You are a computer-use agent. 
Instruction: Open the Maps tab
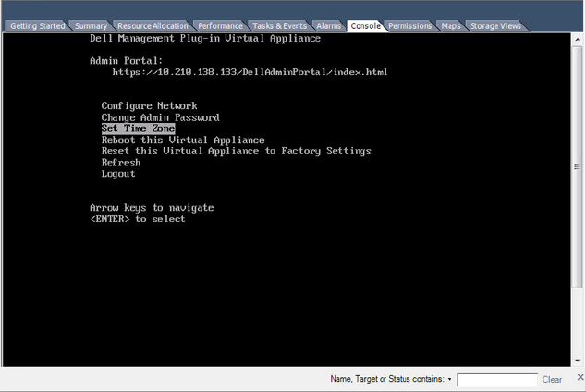click(x=451, y=26)
